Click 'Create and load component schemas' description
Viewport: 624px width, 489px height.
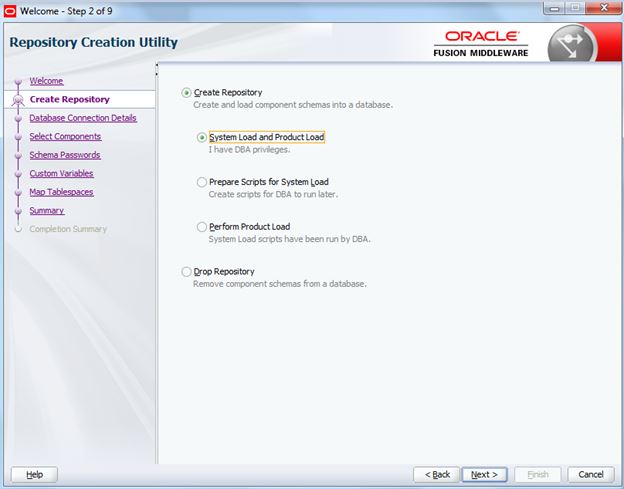(x=293, y=105)
